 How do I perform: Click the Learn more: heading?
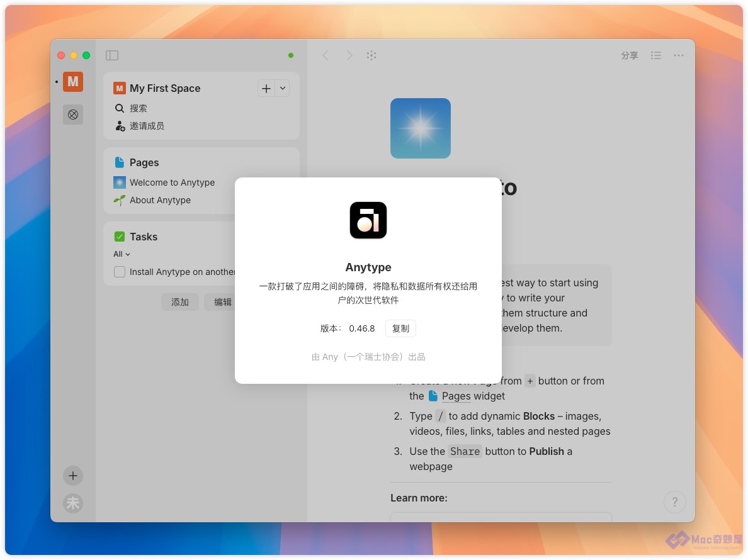[419, 498]
